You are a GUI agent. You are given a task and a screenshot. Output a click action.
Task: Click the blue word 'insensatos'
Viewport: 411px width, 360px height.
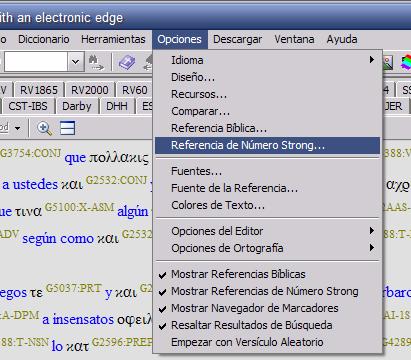(x=83, y=319)
